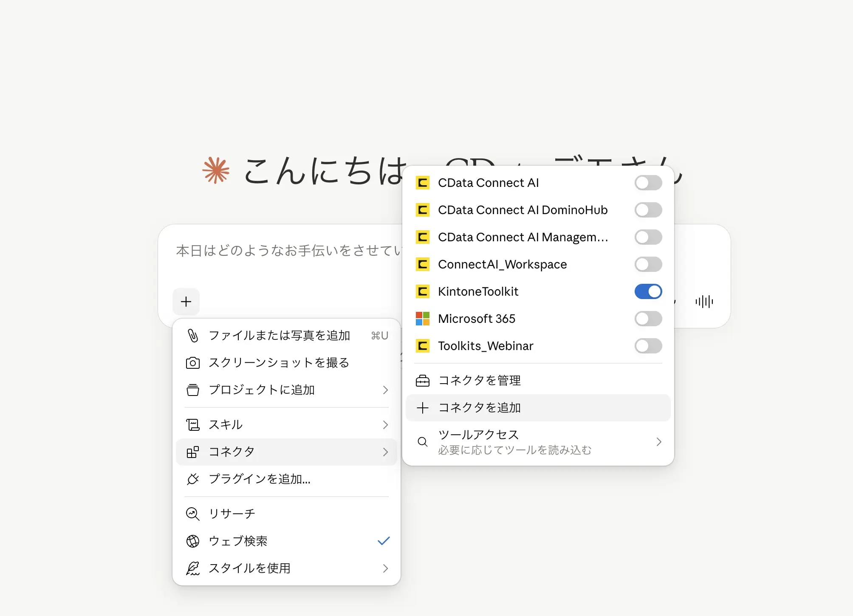853x616 pixels.
Task: Click the camera screenshot icon
Action: tap(193, 363)
